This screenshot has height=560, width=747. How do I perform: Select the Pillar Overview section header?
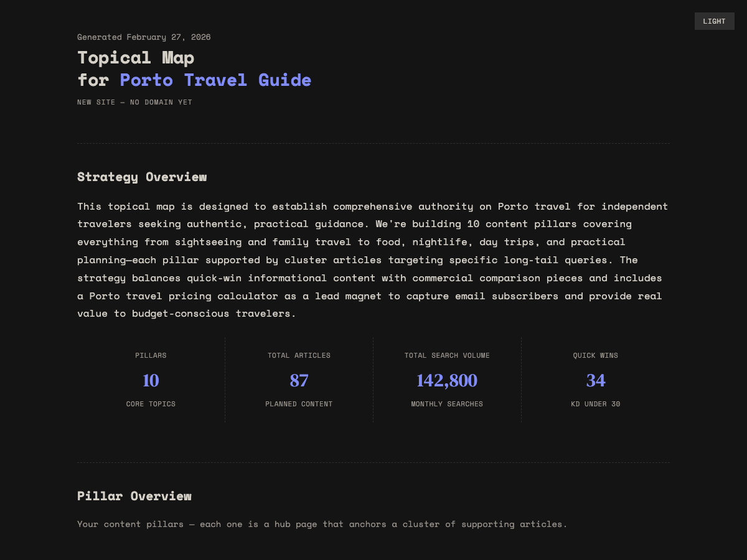pyautogui.click(x=134, y=496)
